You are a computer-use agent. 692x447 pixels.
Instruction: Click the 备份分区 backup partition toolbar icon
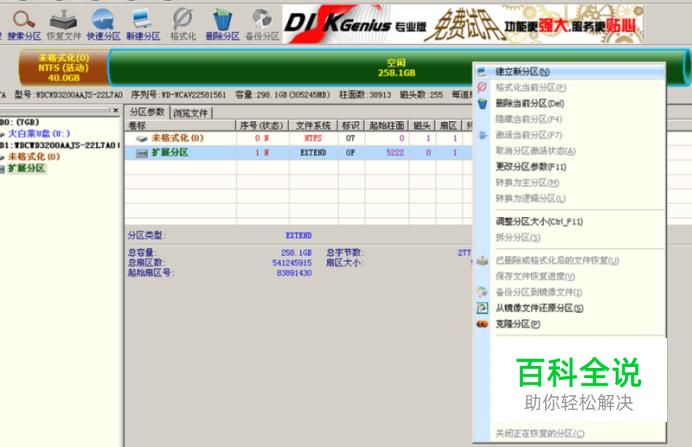point(262,25)
